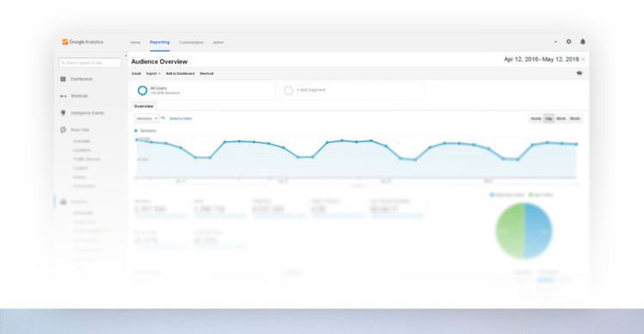The width and height of the screenshot is (644, 334).
Task: Click the Search reports & help field
Action: point(90,63)
